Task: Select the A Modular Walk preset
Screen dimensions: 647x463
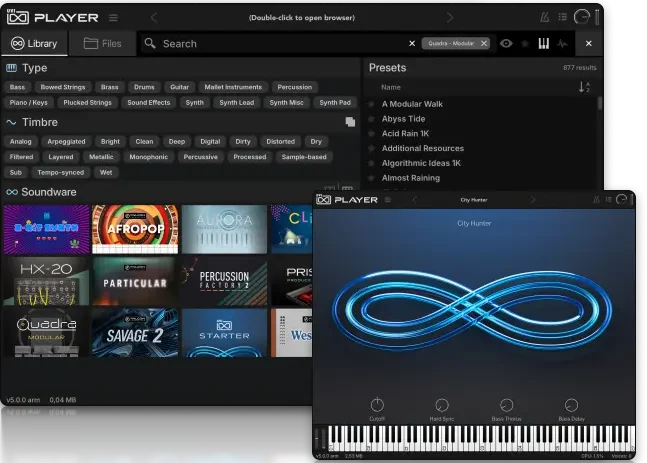Action: coord(412,104)
